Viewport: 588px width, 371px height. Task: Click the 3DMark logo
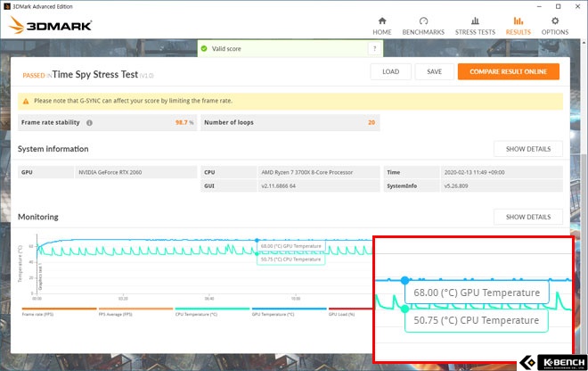[50, 25]
